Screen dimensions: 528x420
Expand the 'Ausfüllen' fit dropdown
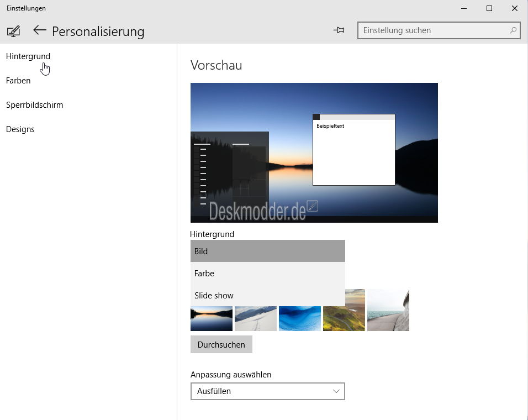click(x=268, y=391)
